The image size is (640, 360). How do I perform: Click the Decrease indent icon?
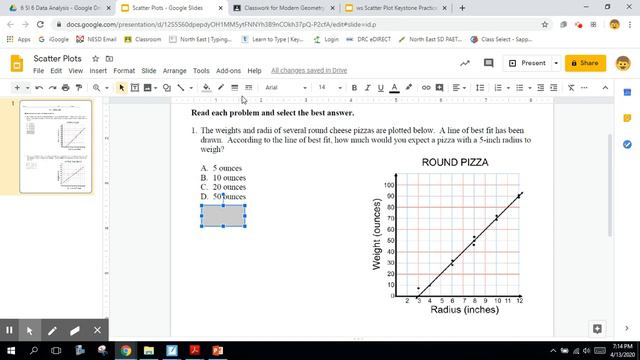click(540, 88)
